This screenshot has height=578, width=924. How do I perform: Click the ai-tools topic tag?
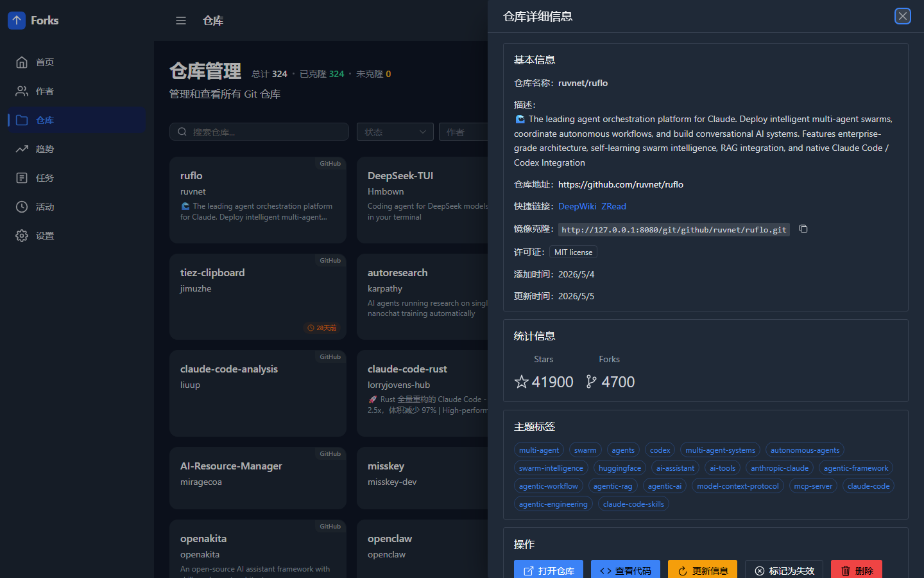click(x=723, y=468)
